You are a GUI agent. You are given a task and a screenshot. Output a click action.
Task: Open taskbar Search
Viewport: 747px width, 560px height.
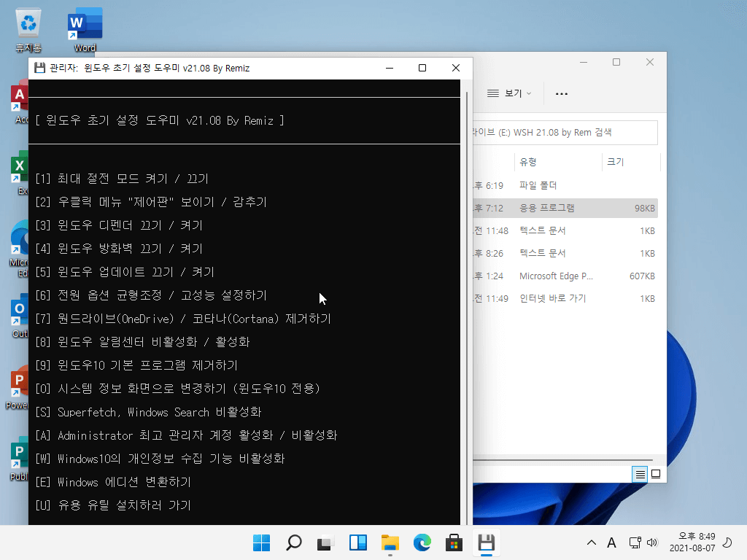(293, 542)
